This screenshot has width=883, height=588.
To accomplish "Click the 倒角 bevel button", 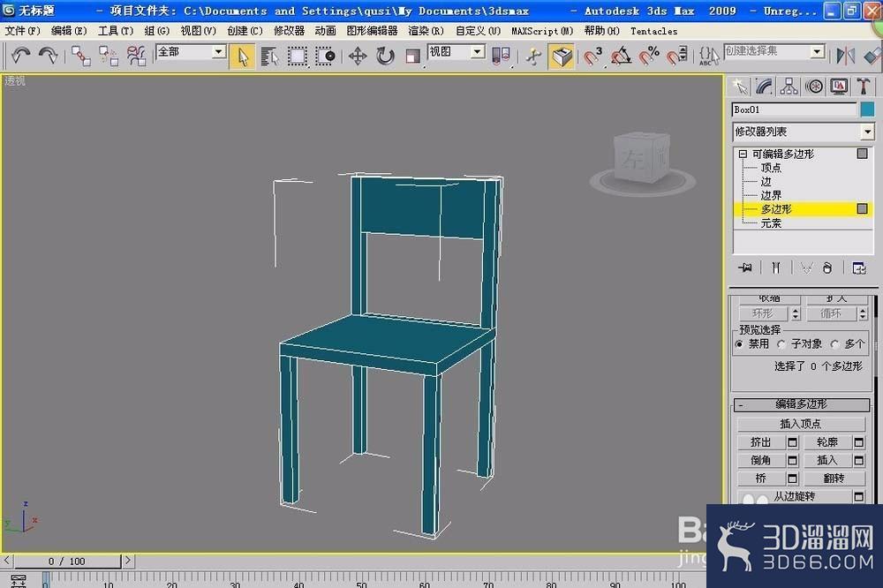I will (761, 460).
